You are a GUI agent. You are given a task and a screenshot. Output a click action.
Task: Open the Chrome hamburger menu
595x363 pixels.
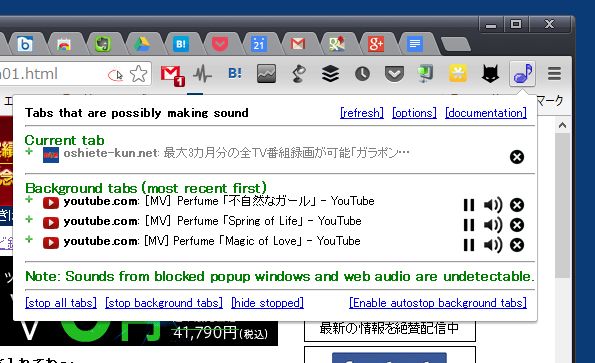[x=554, y=74]
